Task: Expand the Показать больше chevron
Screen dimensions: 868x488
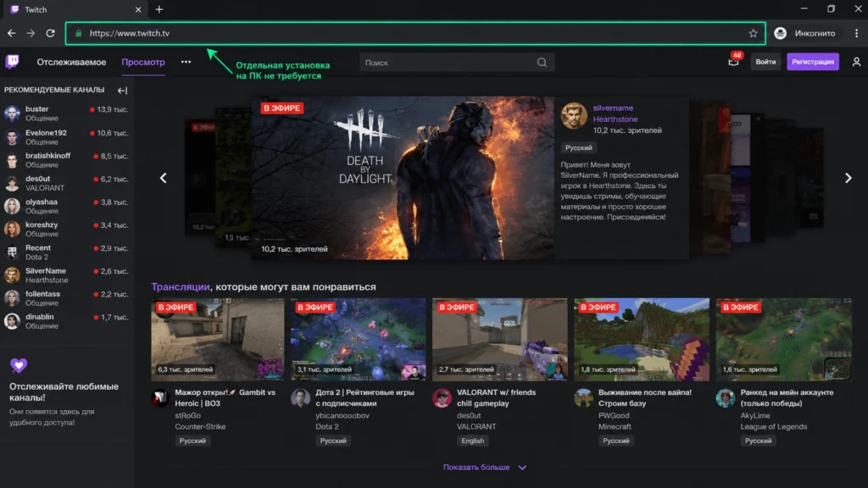Action: click(522, 468)
